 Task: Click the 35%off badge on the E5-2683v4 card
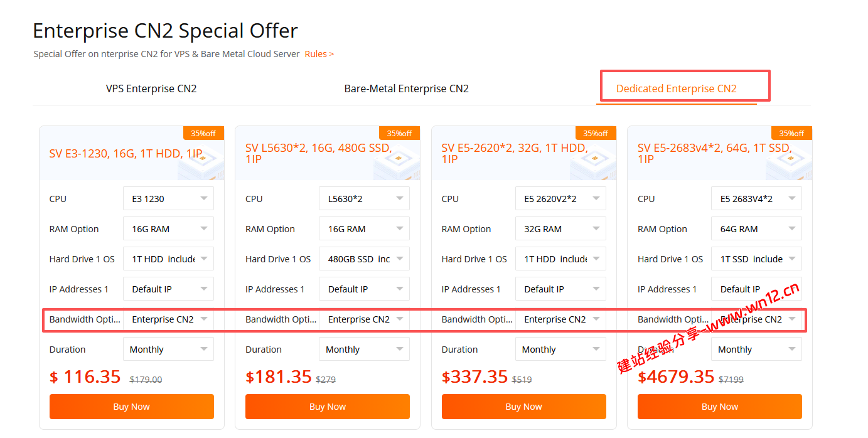[x=791, y=133]
